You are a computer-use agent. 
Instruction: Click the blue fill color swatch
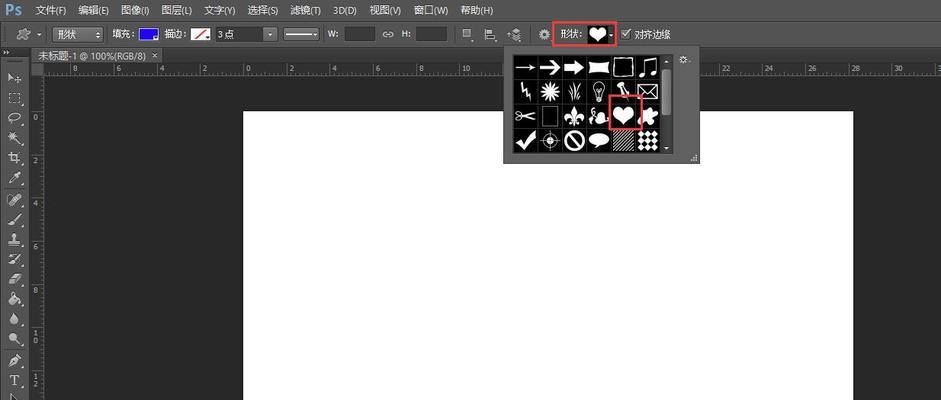(148, 34)
